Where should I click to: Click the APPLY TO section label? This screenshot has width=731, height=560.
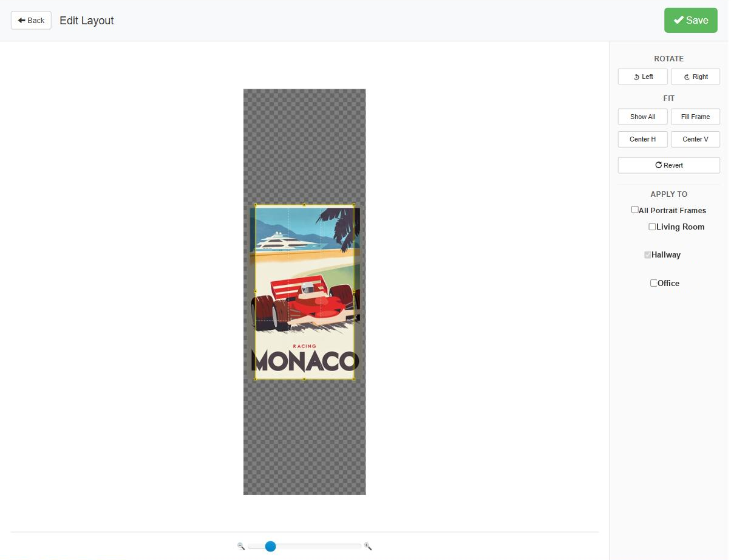pyautogui.click(x=669, y=194)
